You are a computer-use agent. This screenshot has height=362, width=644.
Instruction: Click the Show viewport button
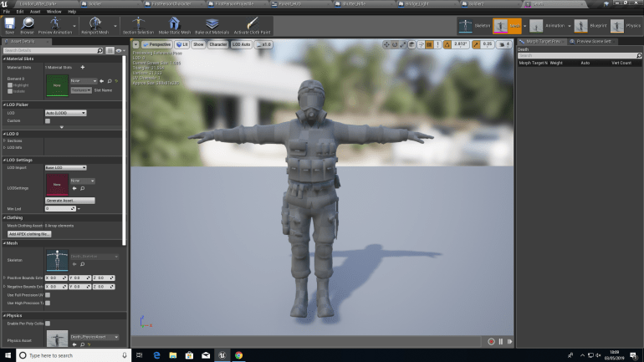(198, 44)
